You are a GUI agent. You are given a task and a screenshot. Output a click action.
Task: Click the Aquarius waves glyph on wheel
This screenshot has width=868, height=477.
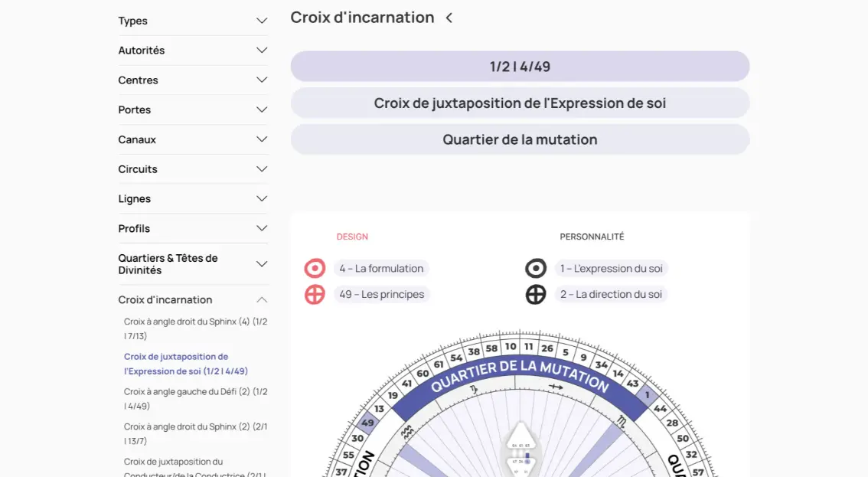408,432
